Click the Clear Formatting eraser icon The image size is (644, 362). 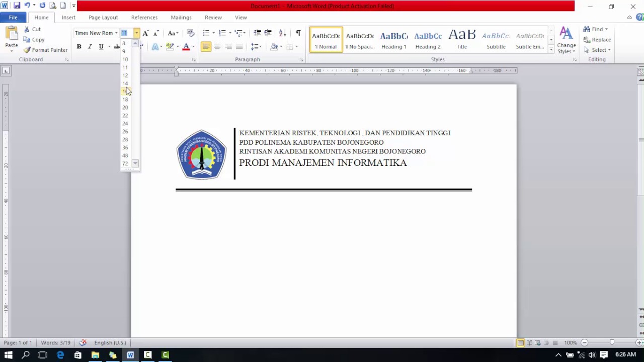coord(190,33)
